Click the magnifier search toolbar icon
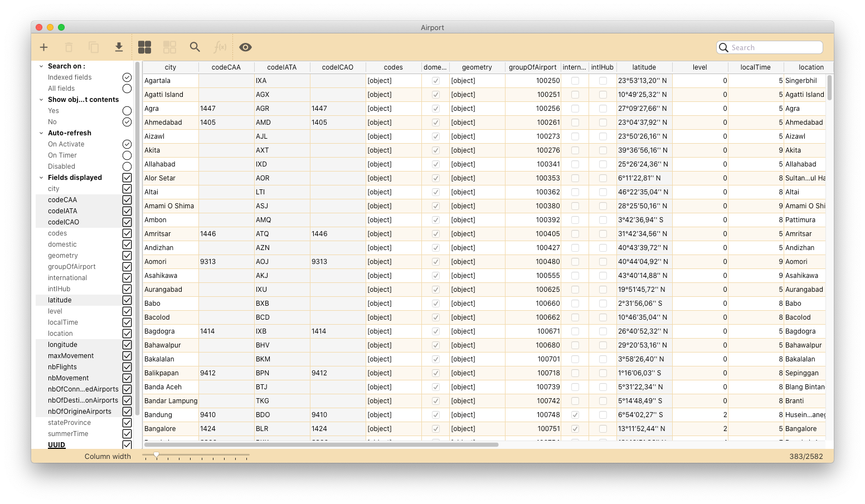This screenshot has height=504, width=865. [195, 47]
